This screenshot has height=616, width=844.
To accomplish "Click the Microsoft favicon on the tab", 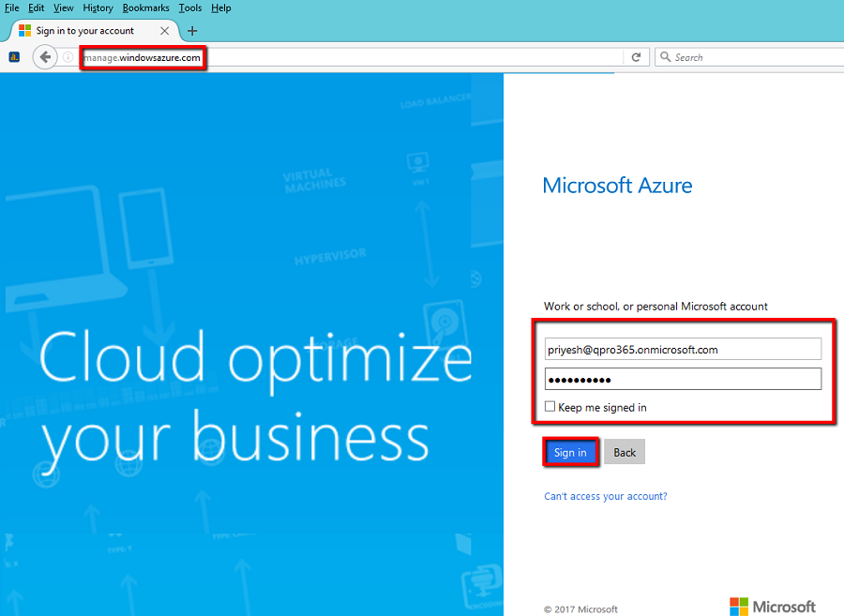I will (x=25, y=31).
